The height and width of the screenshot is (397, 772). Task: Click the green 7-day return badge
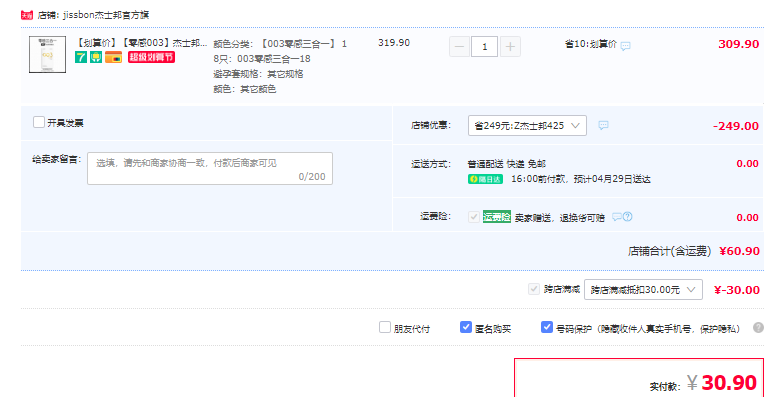pos(81,58)
